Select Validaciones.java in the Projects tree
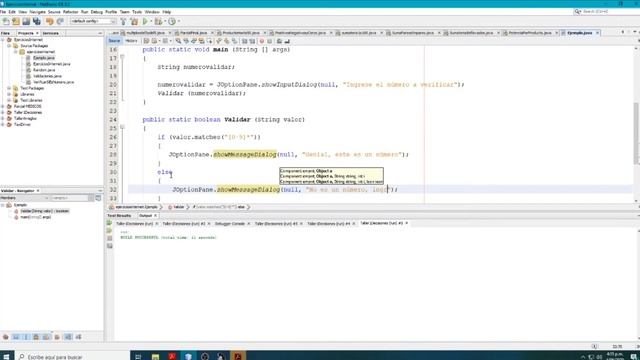Screen dimensions: 640x360 (47, 76)
